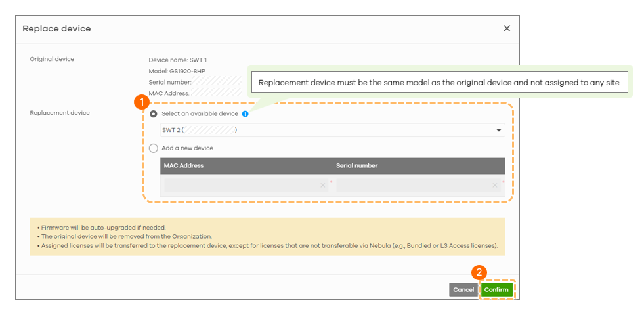The height and width of the screenshot is (309, 644).
Task: Focus the Serial number input field
Action: (418, 186)
